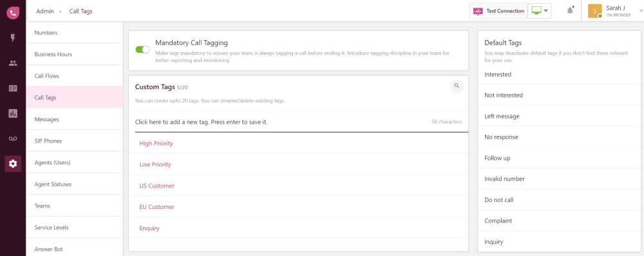Click the phone logo icon in sidebar
This screenshot has width=644, height=256.
pos(13,13)
